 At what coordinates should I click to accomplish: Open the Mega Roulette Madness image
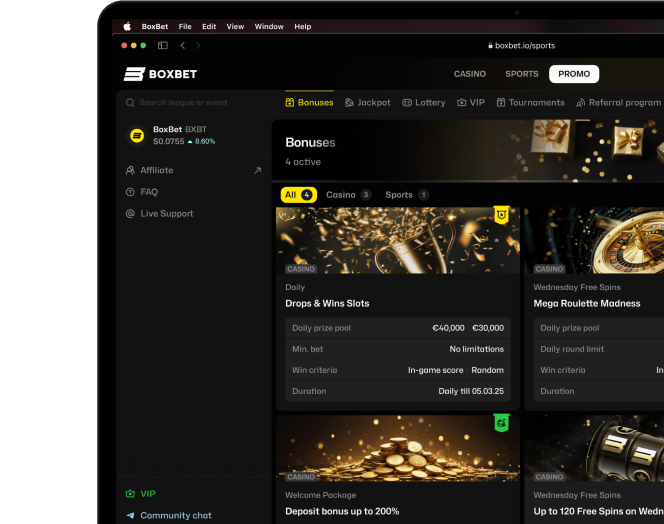pos(594,240)
